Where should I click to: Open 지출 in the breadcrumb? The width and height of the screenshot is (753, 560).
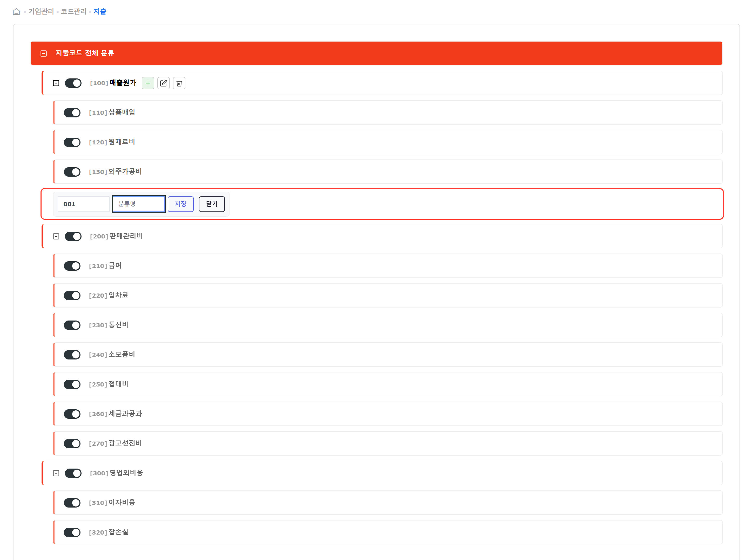100,11
